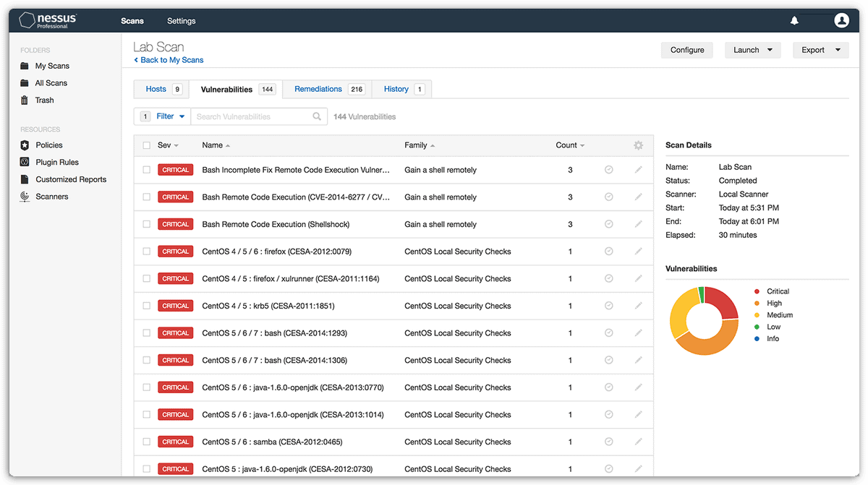Click edit pencil for samba CESA-2012:0465 row
The width and height of the screenshot is (868, 485).
pyautogui.click(x=638, y=442)
